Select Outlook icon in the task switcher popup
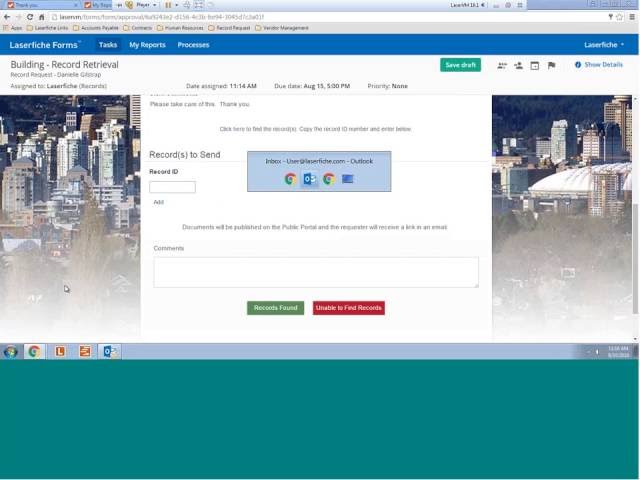The height and width of the screenshot is (480, 640). point(310,179)
